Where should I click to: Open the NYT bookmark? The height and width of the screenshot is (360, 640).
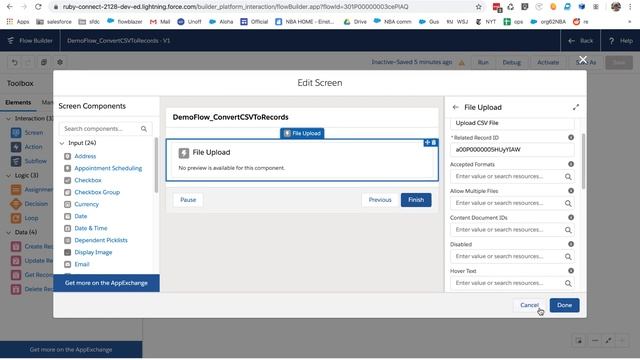pos(486,22)
